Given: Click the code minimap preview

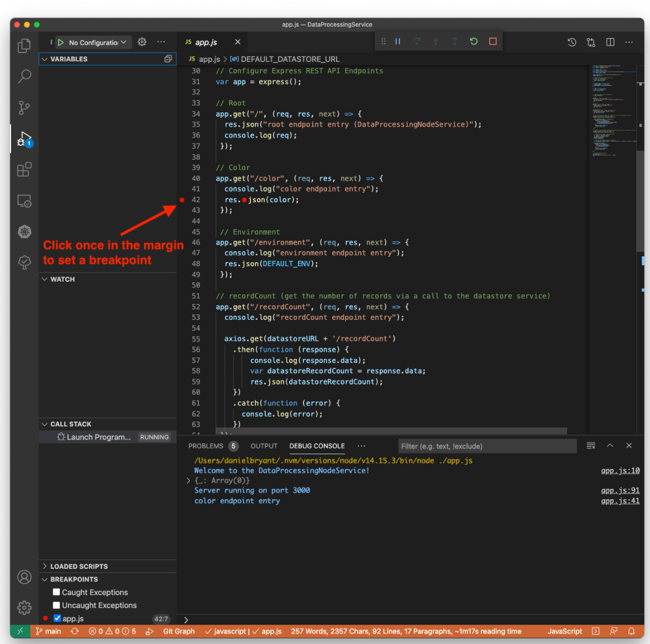Looking at the screenshot, I should coord(614,110).
